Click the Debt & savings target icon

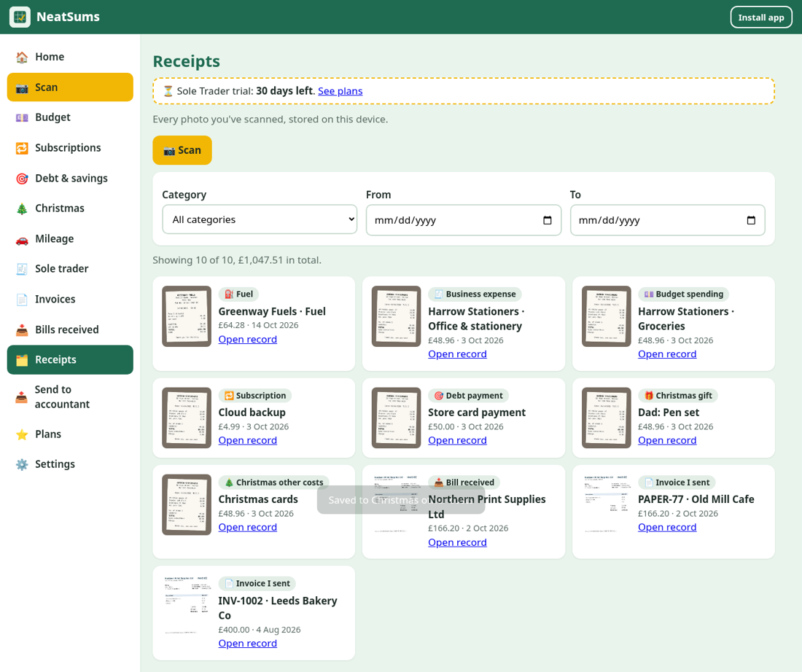point(22,179)
